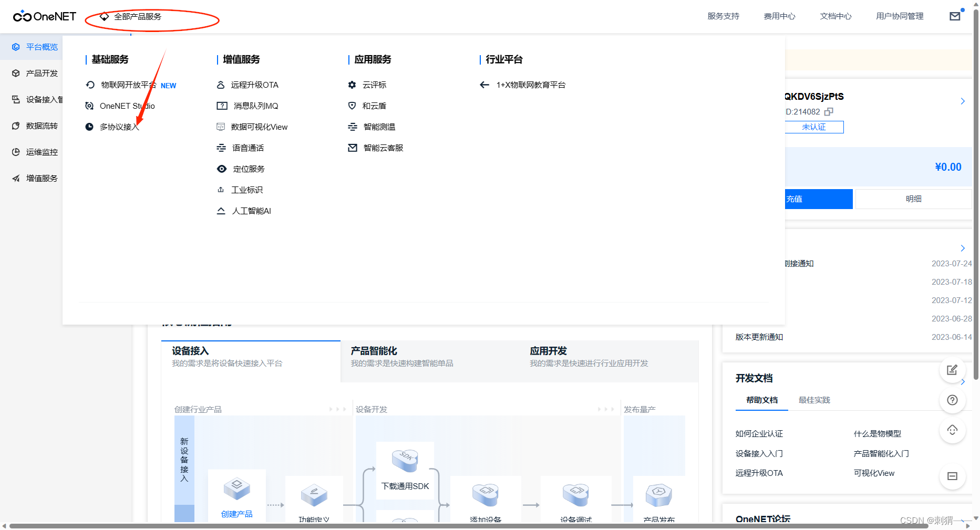
Task: Open 文档中心 in the top bar
Action: [x=835, y=16]
